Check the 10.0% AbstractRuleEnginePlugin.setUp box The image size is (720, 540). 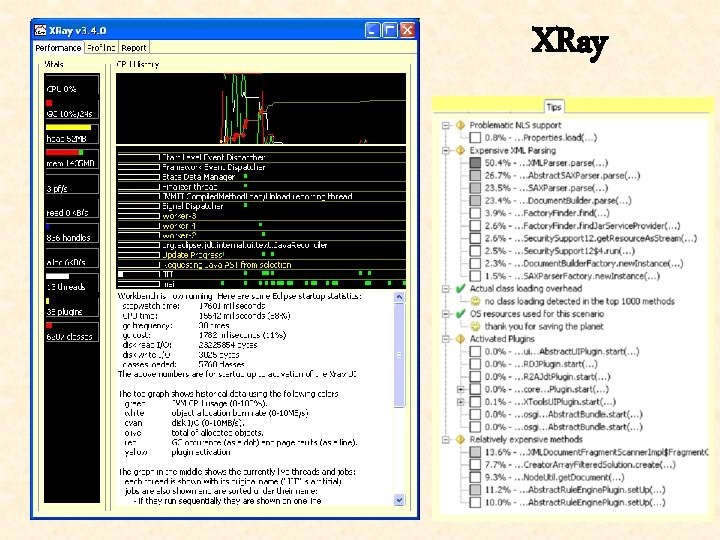(475, 502)
